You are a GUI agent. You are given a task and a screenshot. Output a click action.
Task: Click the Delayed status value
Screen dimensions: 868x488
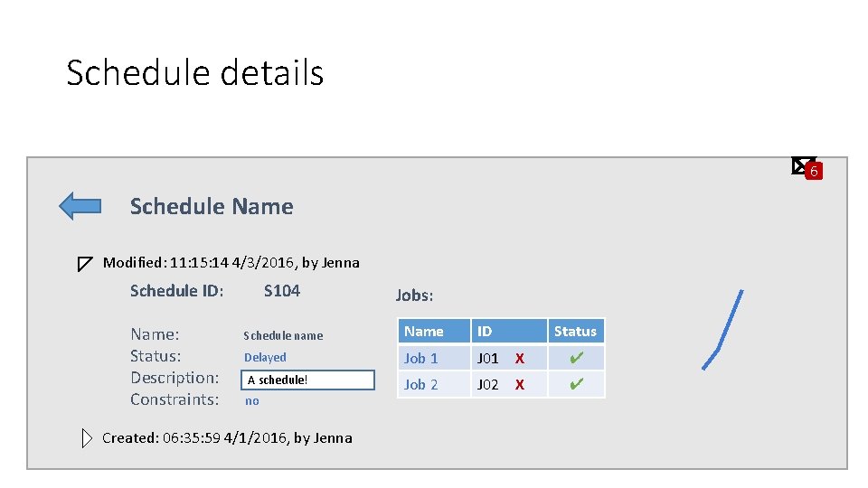(265, 358)
